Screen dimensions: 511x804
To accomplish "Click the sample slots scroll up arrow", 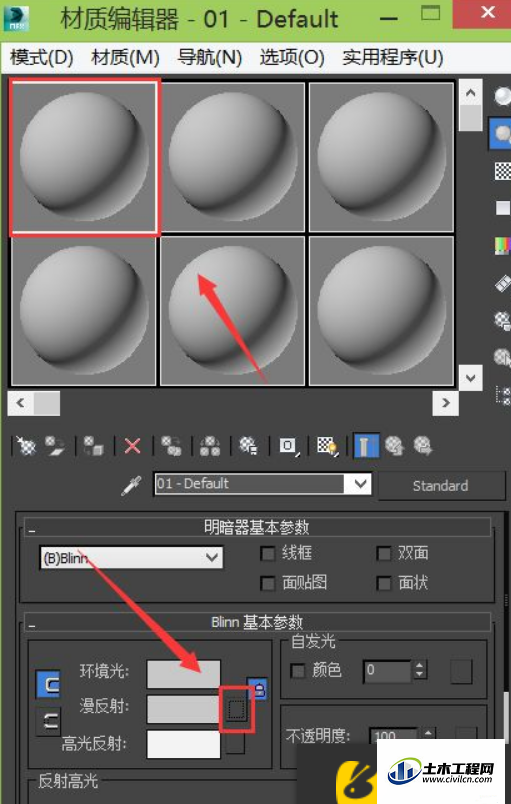I will click(x=471, y=93).
